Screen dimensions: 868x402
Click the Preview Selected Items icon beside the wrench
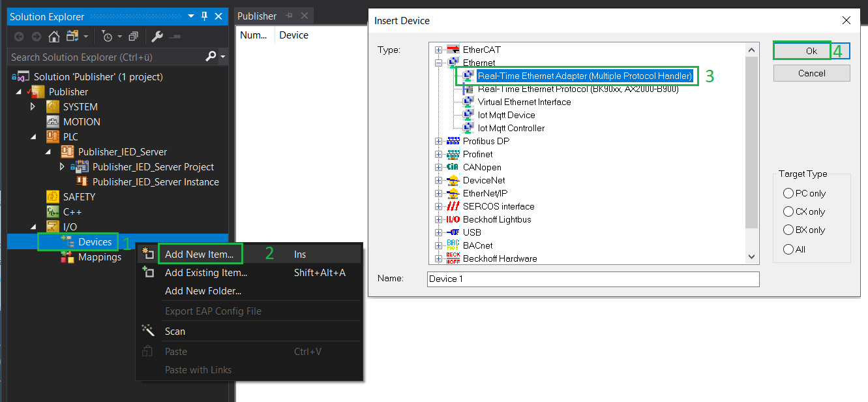[175, 37]
